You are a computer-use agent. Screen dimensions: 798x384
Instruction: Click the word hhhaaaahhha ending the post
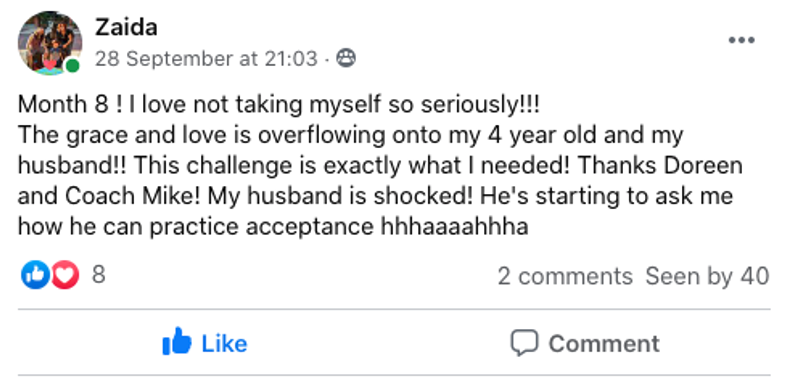454,226
